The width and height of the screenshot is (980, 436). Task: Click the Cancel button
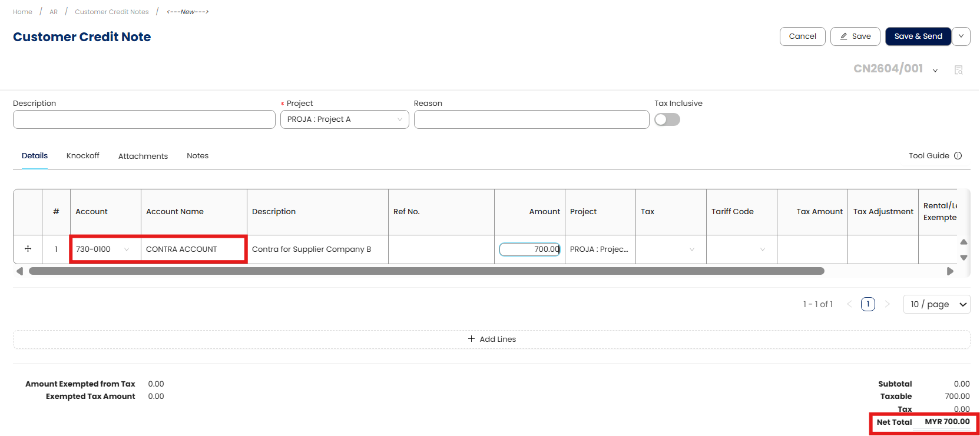[x=802, y=36]
